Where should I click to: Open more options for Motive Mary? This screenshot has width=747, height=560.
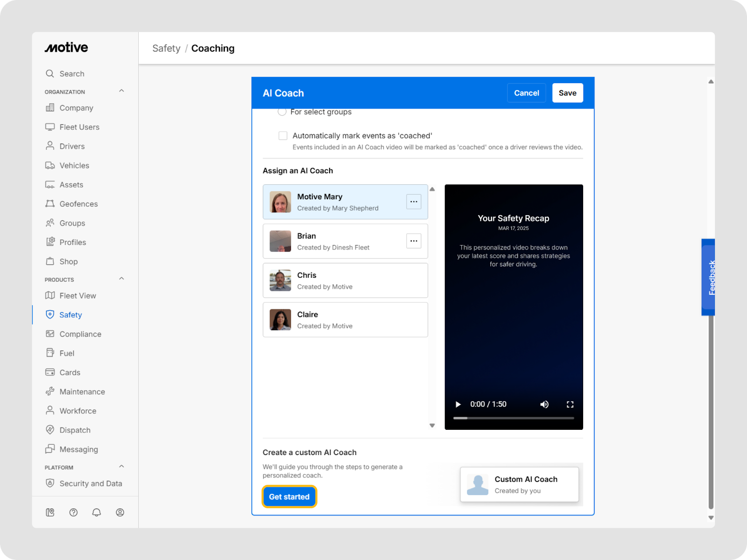414,202
